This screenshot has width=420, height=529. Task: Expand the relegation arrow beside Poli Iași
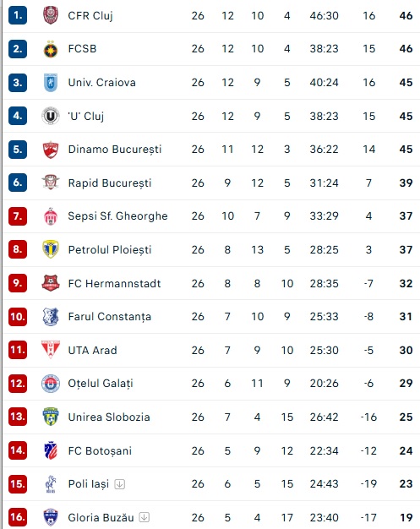[120, 484]
